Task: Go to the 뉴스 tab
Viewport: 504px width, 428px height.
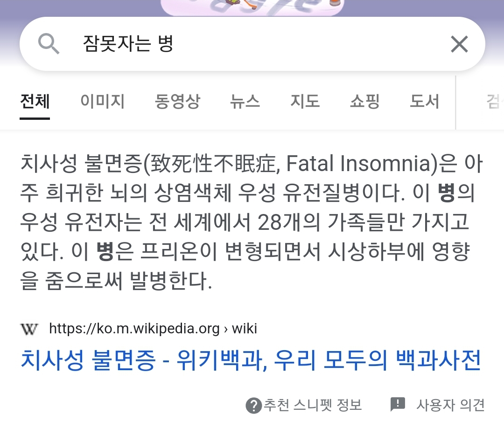Action: point(245,102)
